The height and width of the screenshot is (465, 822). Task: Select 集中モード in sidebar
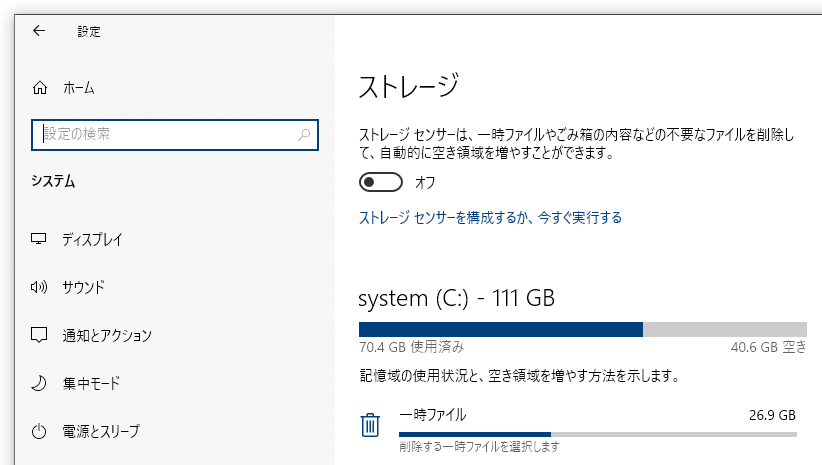tap(91, 383)
